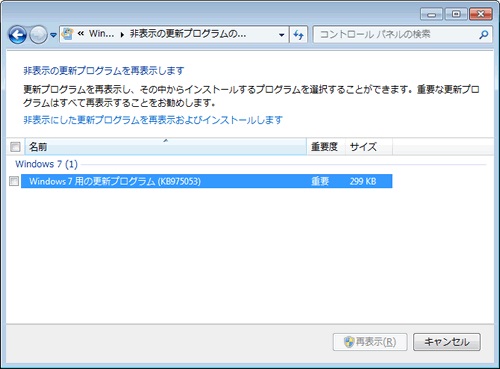The width and height of the screenshot is (500, 369).
Task: Select the 非表示の更新プログラムの... breadcrumb
Action: pos(188,34)
